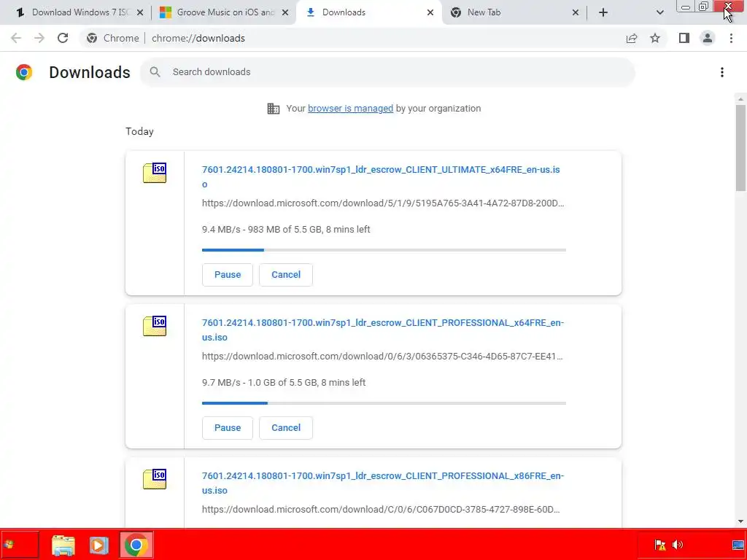Reload the downloads page
Screen dimensions: 747x560
click(63, 38)
